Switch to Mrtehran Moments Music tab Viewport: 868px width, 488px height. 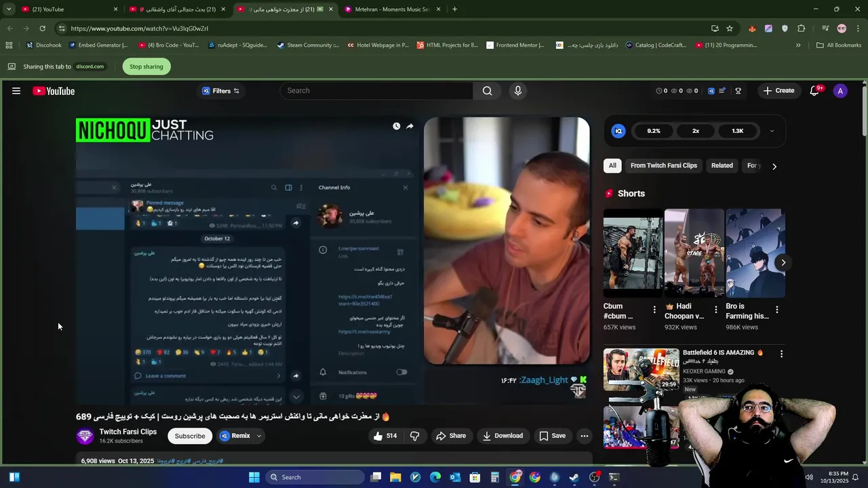click(x=393, y=9)
